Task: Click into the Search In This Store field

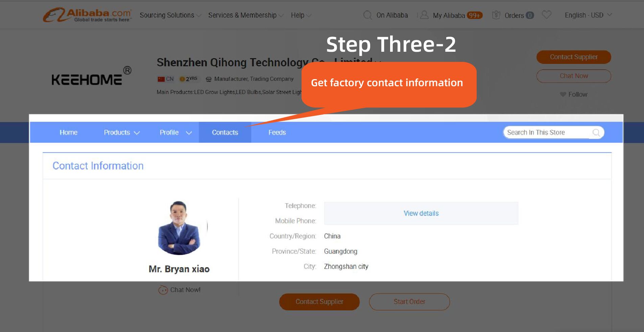Action: click(548, 133)
